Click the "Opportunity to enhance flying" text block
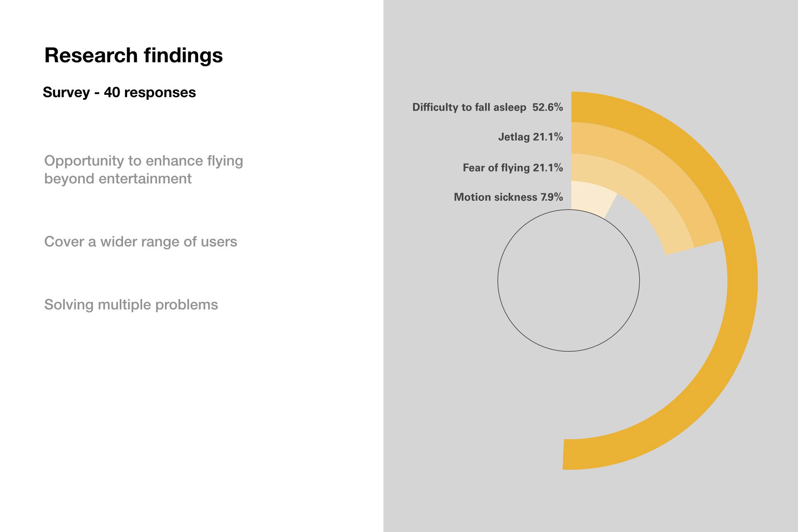 point(143,161)
